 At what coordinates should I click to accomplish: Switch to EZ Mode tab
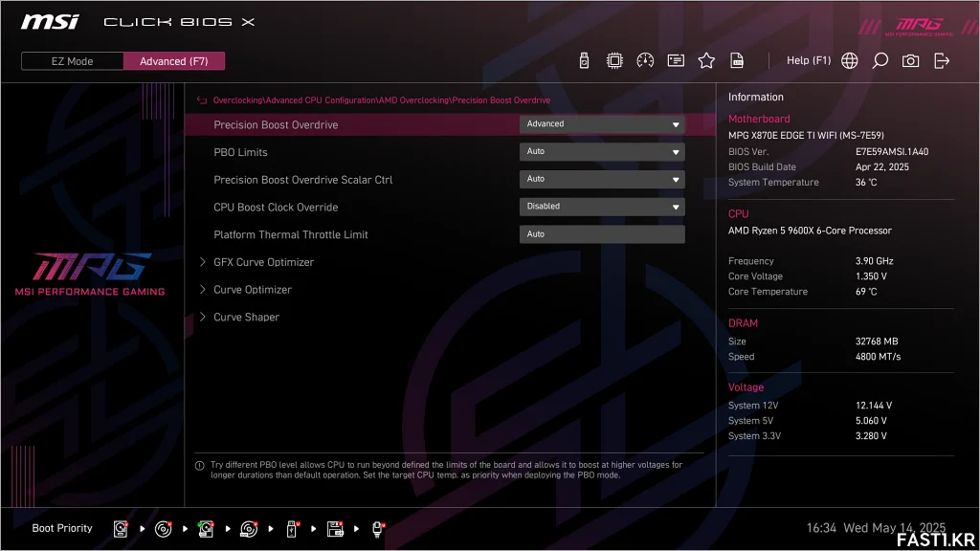point(72,61)
